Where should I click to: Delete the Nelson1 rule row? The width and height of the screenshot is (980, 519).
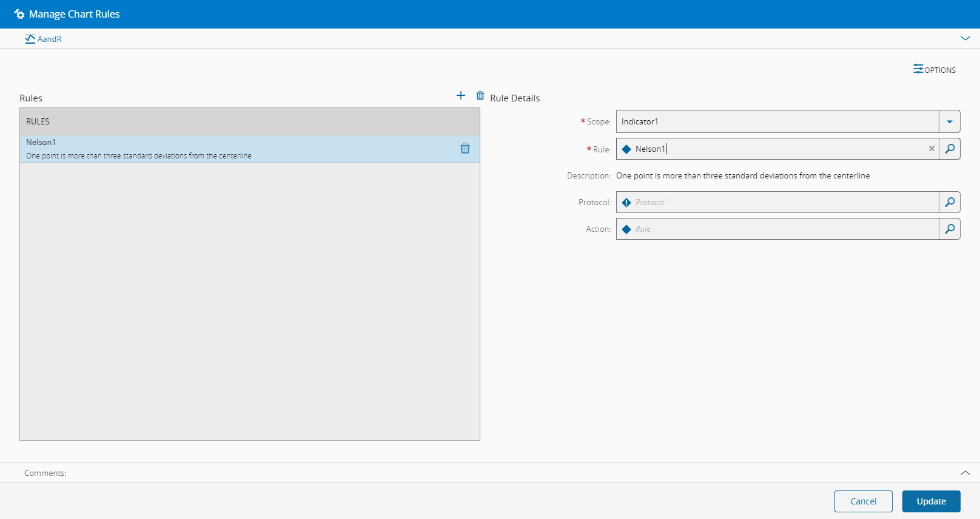pyautogui.click(x=465, y=148)
